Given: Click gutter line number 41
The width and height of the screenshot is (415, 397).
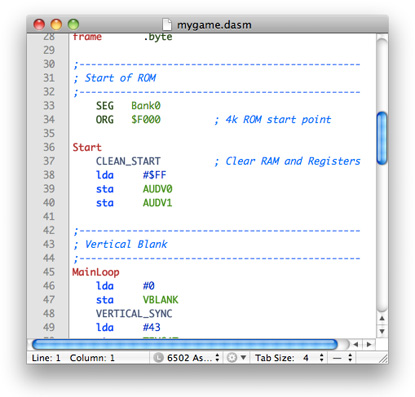Looking at the screenshot, I should click(49, 216).
